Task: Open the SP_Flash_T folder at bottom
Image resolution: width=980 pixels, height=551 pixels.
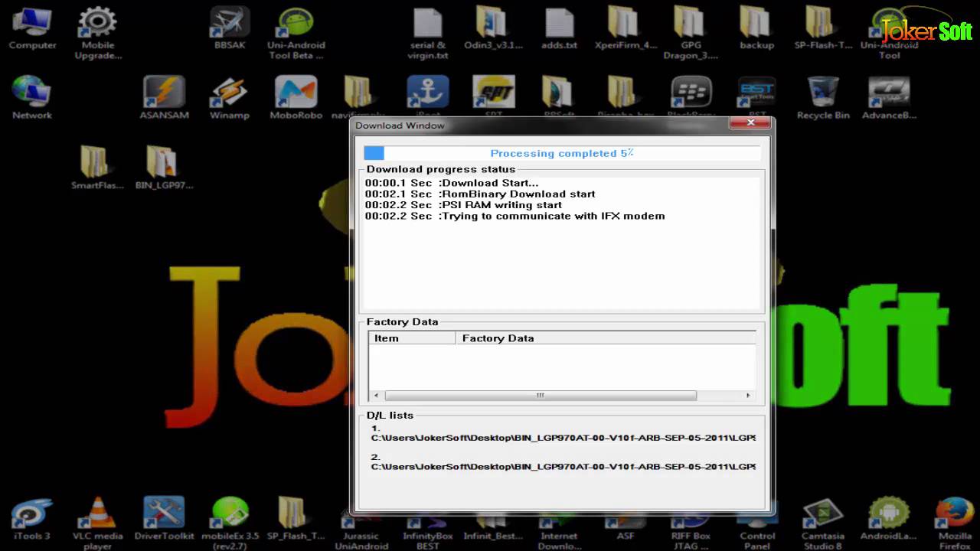Action: [296, 518]
